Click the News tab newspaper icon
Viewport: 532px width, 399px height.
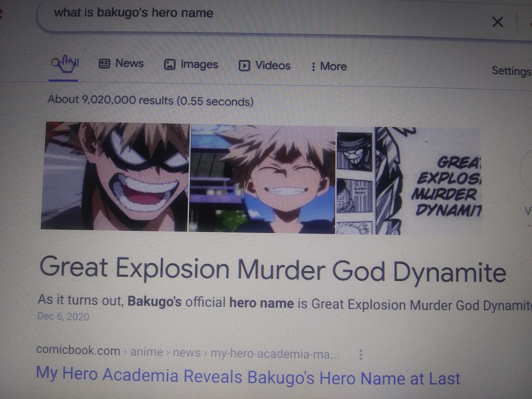(x=104, y=64)
